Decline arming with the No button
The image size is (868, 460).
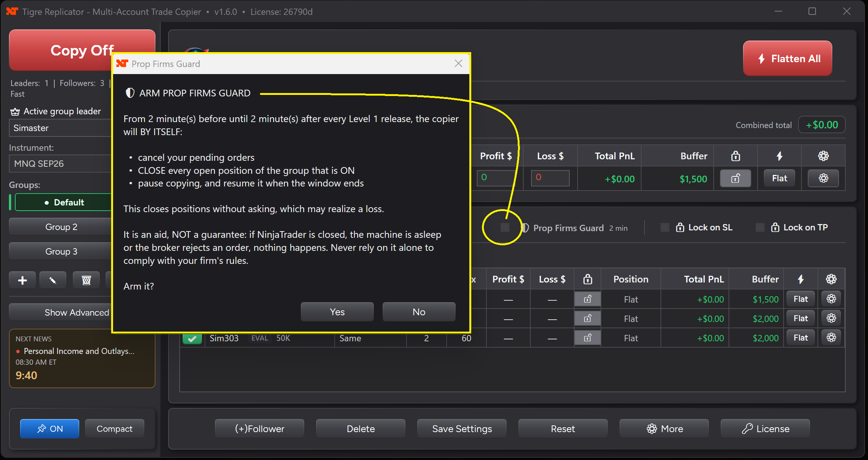point(419,312)
